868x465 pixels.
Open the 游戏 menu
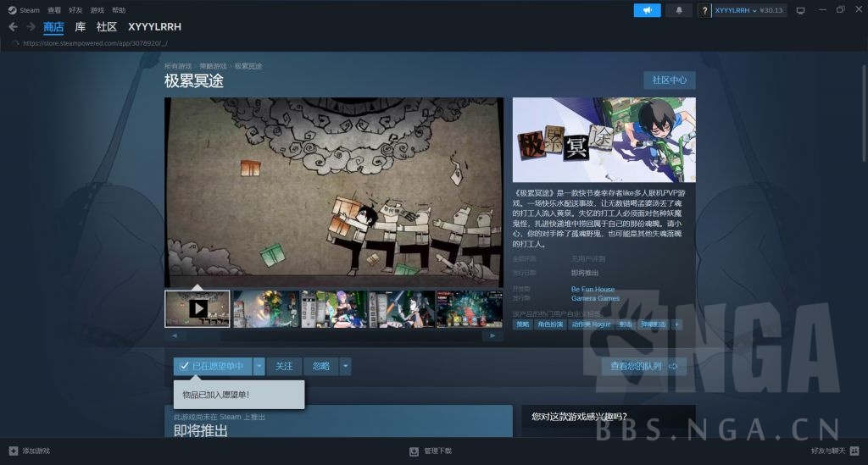(x=97, y=10)
